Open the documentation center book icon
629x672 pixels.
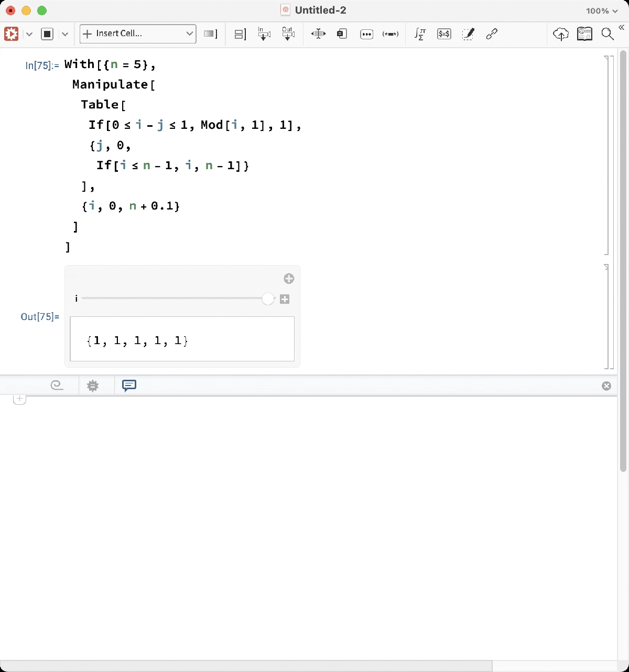pos(584,34)
